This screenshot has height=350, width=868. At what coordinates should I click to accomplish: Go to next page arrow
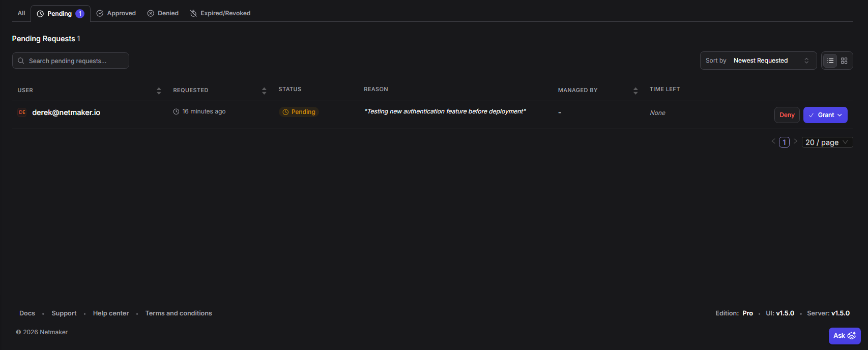tap(795, 141)
